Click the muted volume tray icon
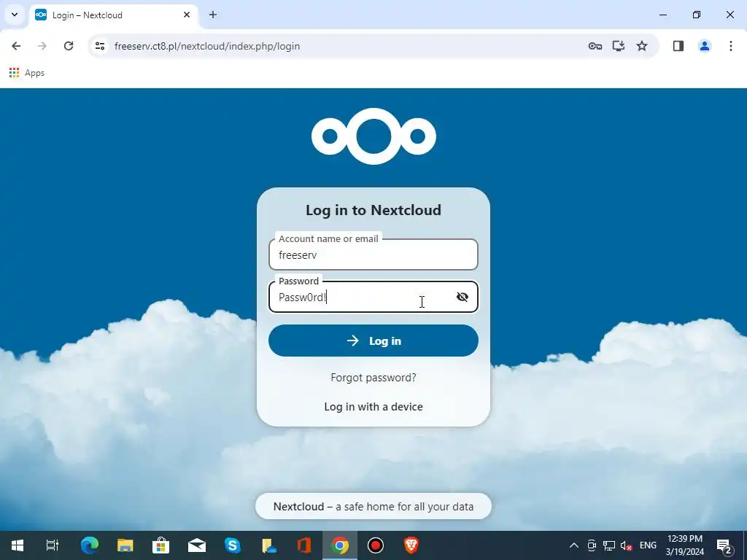747x560 pixels. pyautogui.click(x=627, y=545)
